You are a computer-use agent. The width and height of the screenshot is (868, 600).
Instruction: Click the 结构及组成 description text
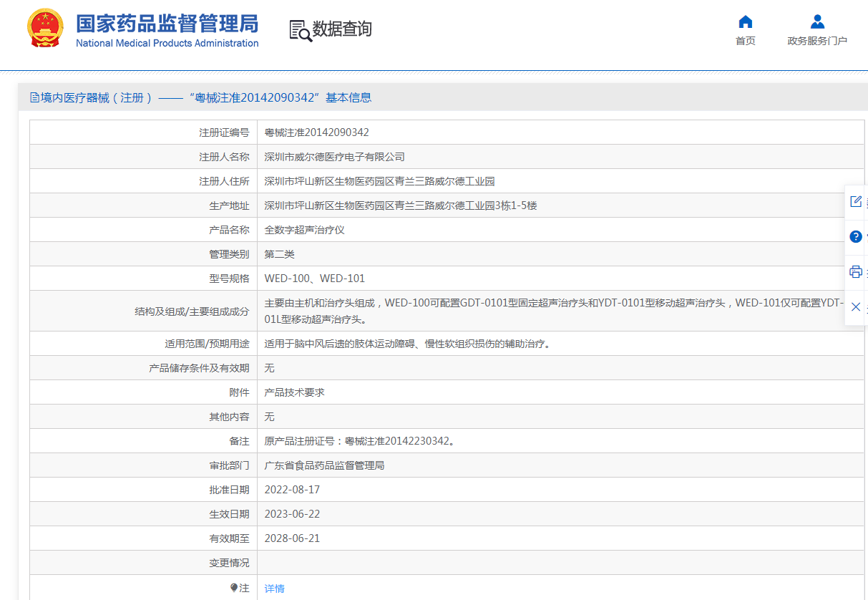point(555,311)
